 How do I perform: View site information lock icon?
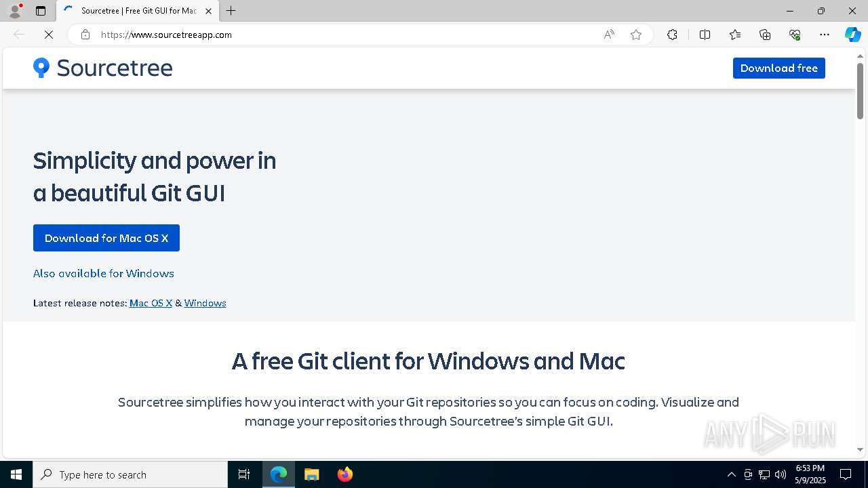pos(85,35)
